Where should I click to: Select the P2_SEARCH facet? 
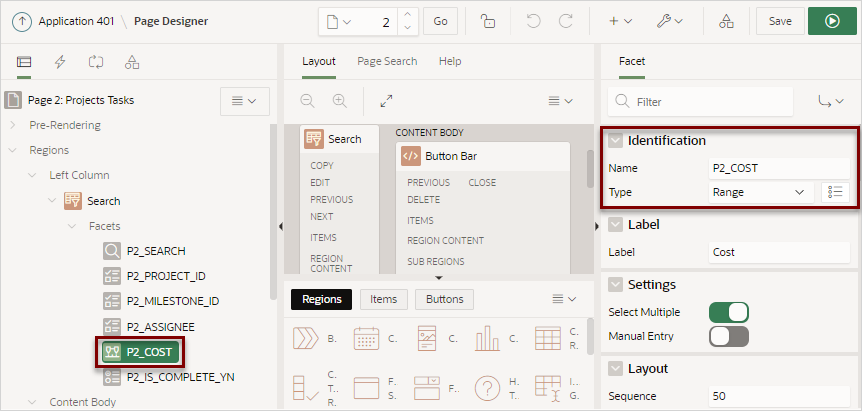point(156,251)
